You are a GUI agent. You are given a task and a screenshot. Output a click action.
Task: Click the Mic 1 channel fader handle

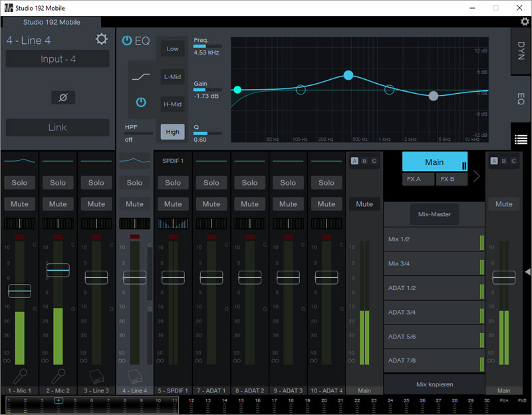pos(19,291)
